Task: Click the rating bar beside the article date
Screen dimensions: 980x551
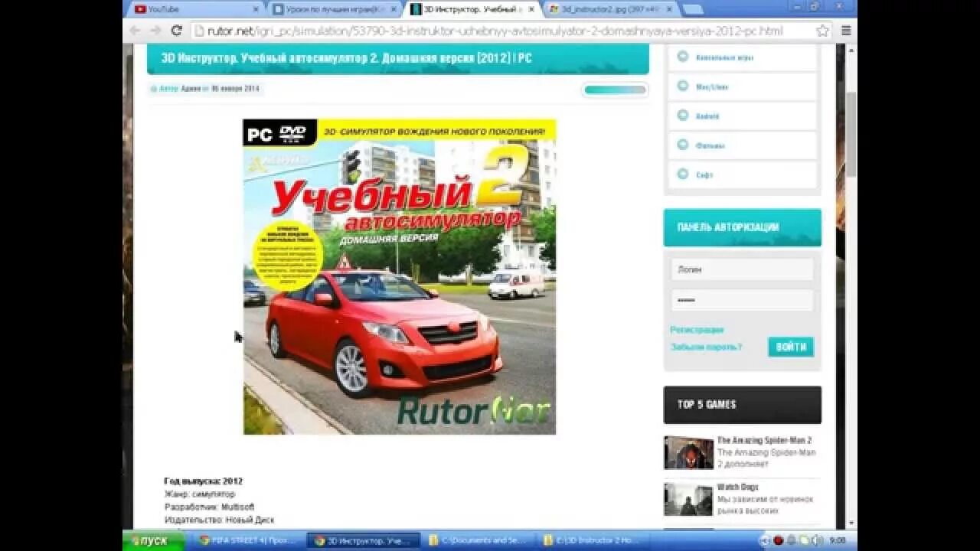Action: click(x=615, y=90)
